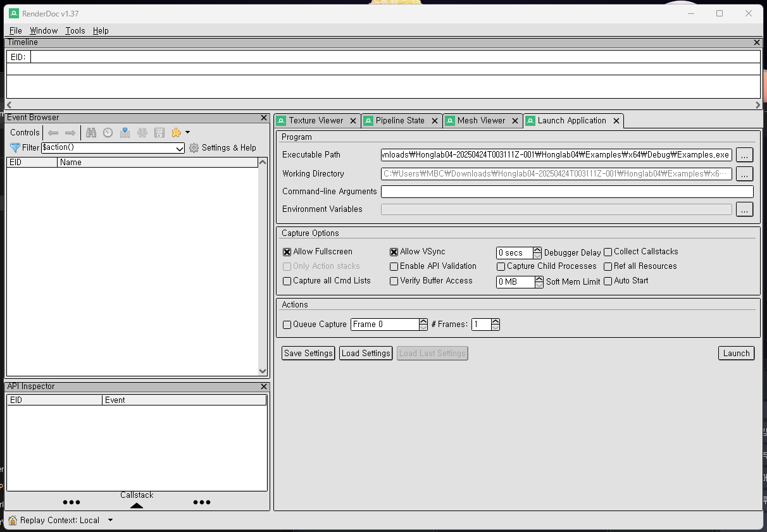Enable API Validation checkbox

[394, 266]
